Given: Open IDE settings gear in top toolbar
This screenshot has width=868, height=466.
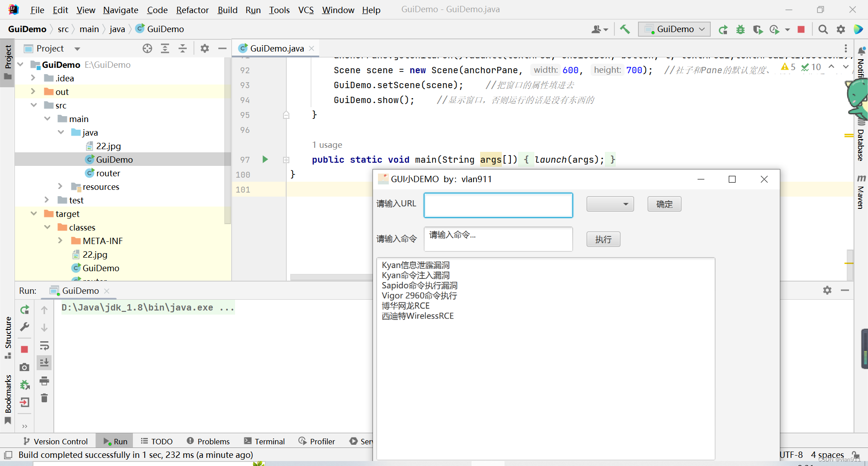Looking at the screenshot, I should (x=841, y=29).
